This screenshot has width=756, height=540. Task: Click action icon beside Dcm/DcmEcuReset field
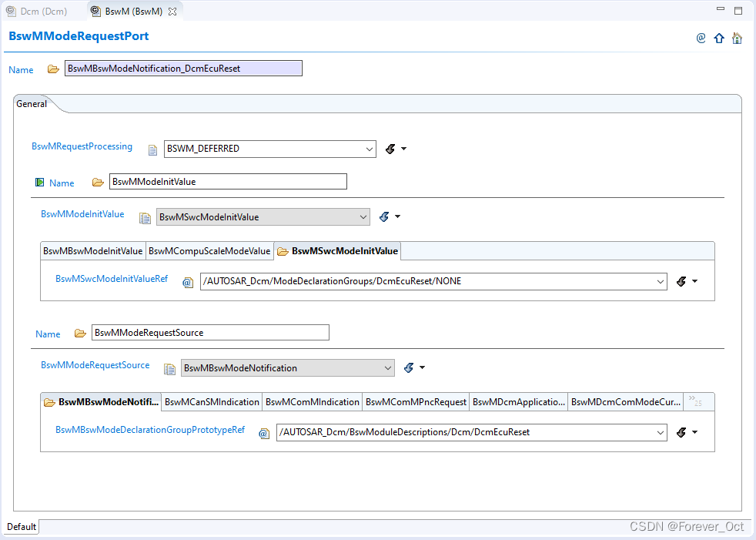[681, 432]
